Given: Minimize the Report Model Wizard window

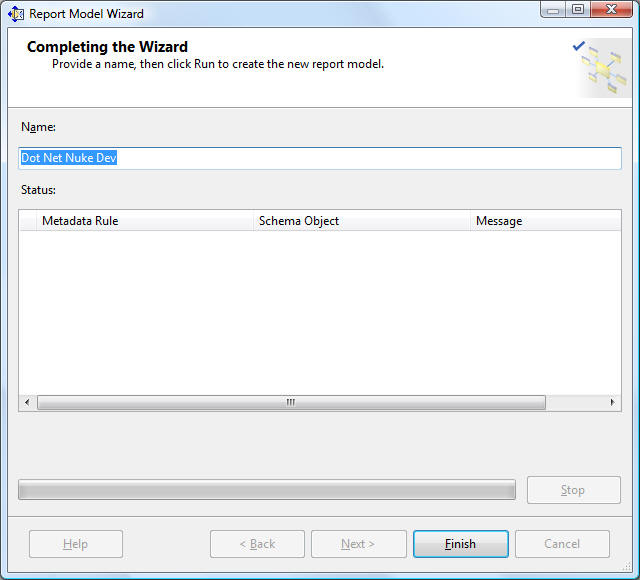Looking at the screenshot, I should point(553,9).
